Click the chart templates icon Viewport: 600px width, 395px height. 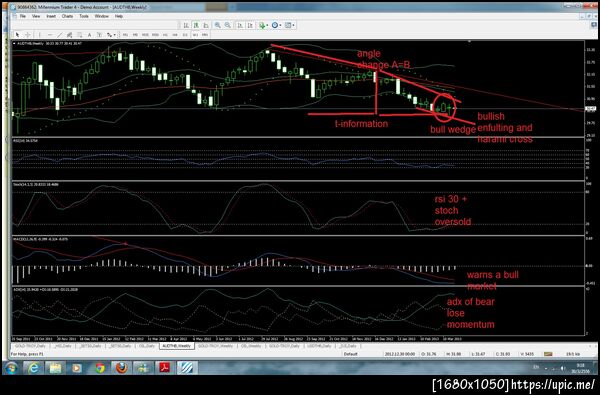[x=287, y=25]
